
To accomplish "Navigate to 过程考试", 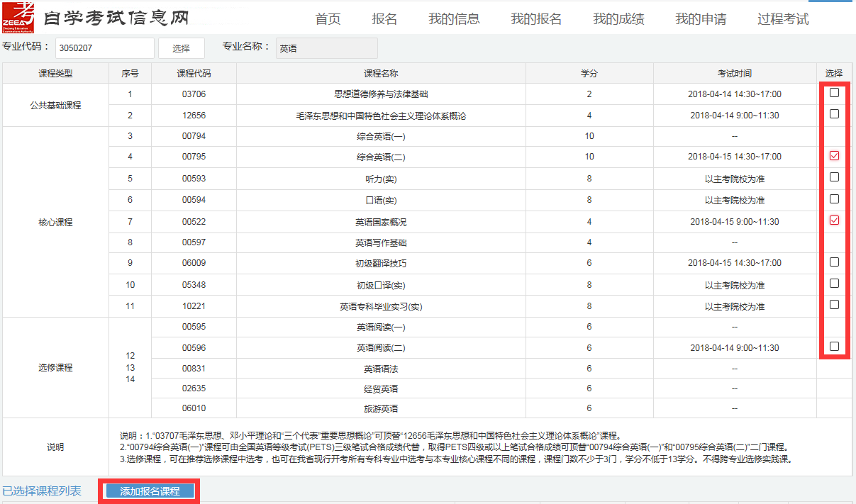I will coord(782,19).
